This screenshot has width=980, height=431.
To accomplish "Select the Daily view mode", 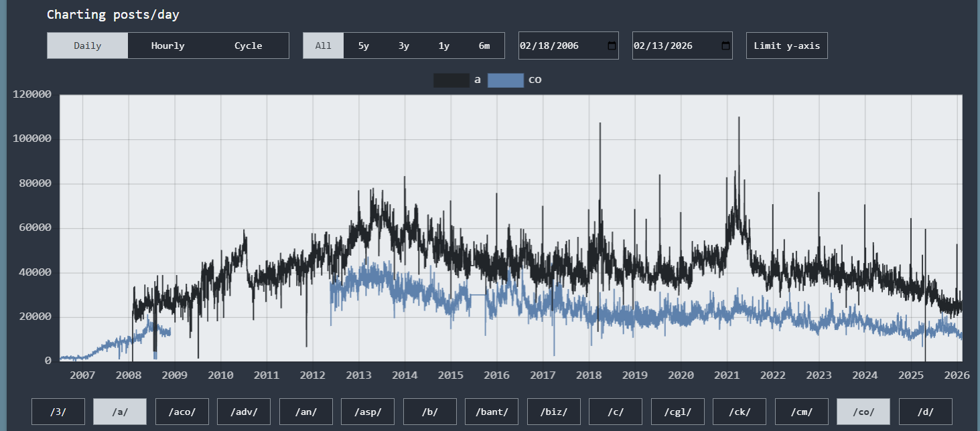I will [x=88, y=46].
